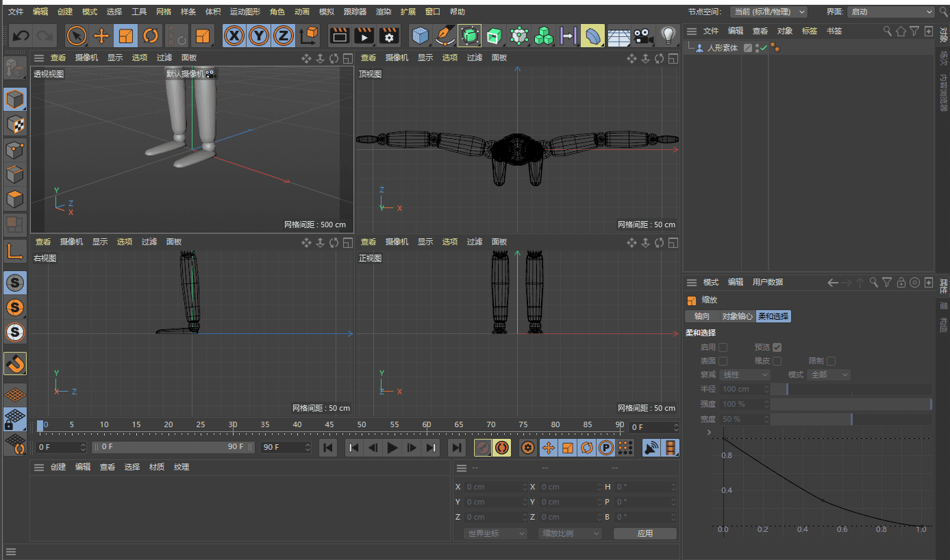The width and height of the screenshot is (950, 560).
Task: Switch to Texture mode checkered cube
Action: (x=15, y=124)
